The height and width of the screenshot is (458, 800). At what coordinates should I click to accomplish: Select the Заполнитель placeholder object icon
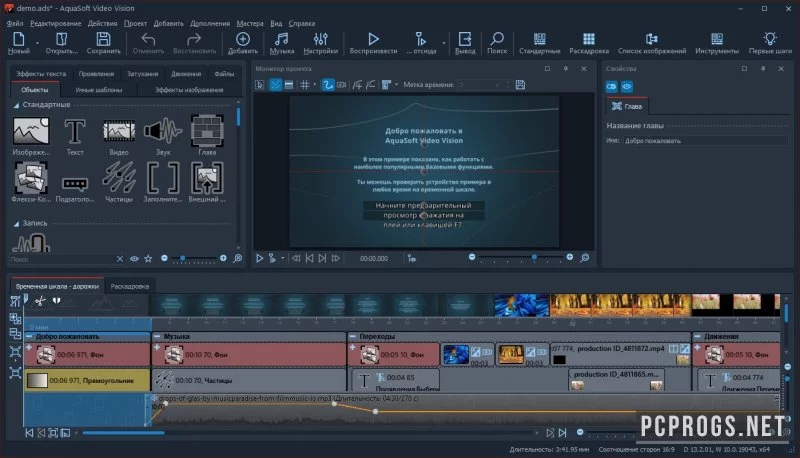[x=163, y=178]
